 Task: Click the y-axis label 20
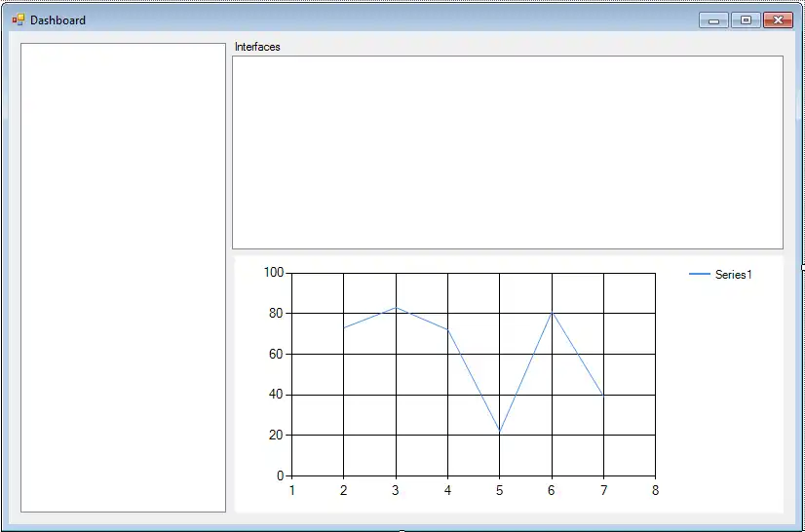(x=276, y=435)
